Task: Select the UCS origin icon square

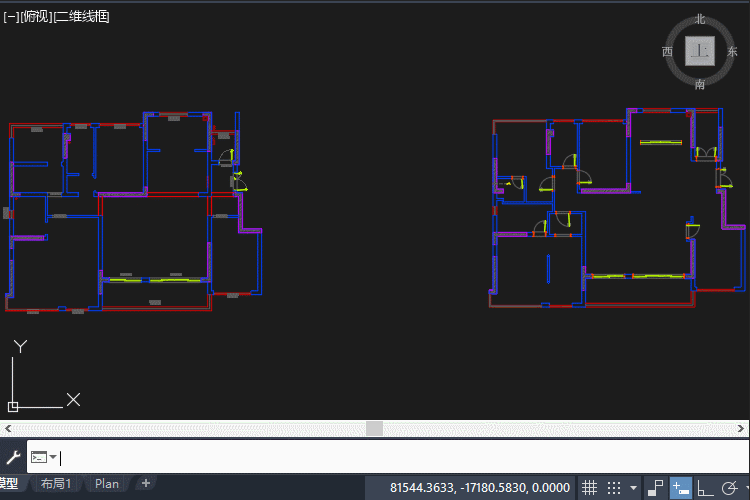Action: (x=13, y=407)
